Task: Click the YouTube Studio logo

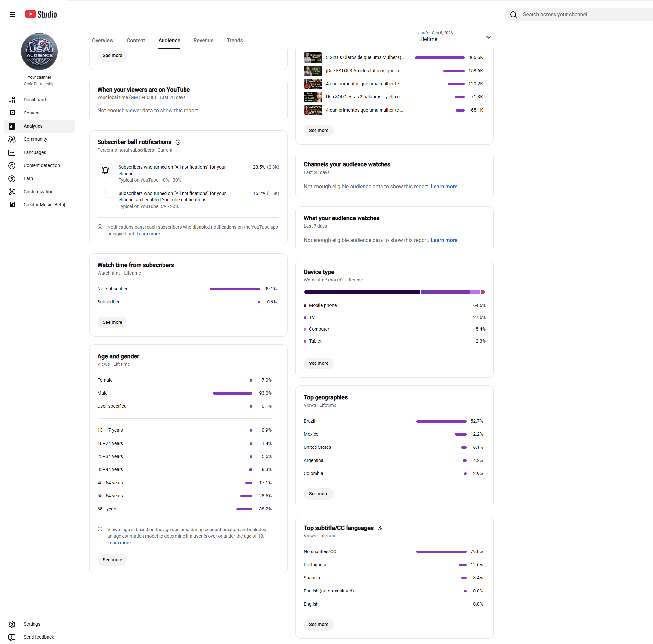Action: click(x=41, y=14)
